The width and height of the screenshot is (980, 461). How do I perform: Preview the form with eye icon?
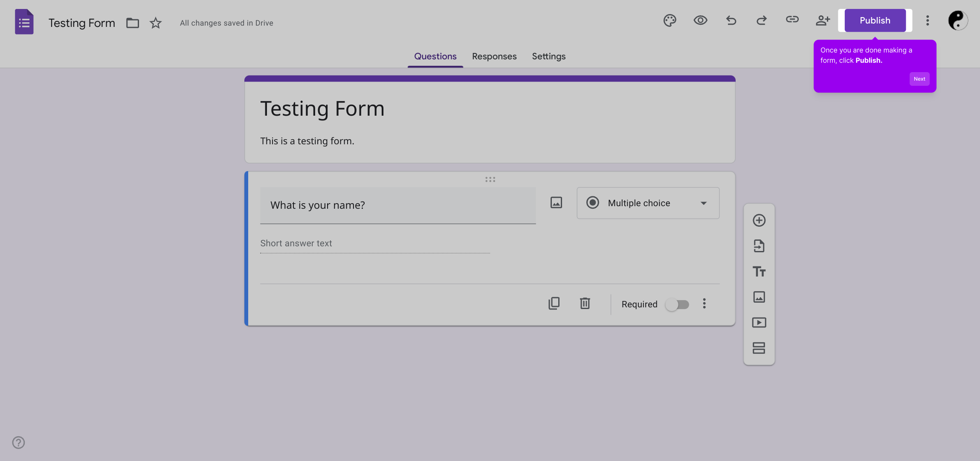[700, 20]
